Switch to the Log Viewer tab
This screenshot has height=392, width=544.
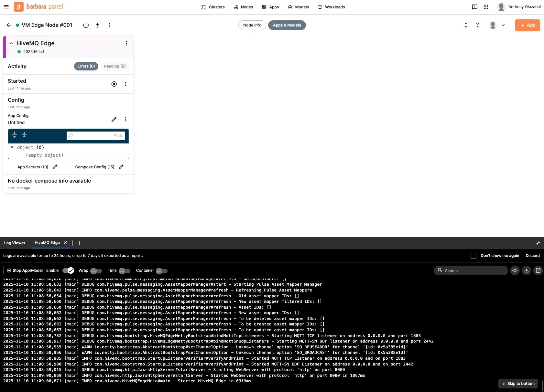[15, 243]
